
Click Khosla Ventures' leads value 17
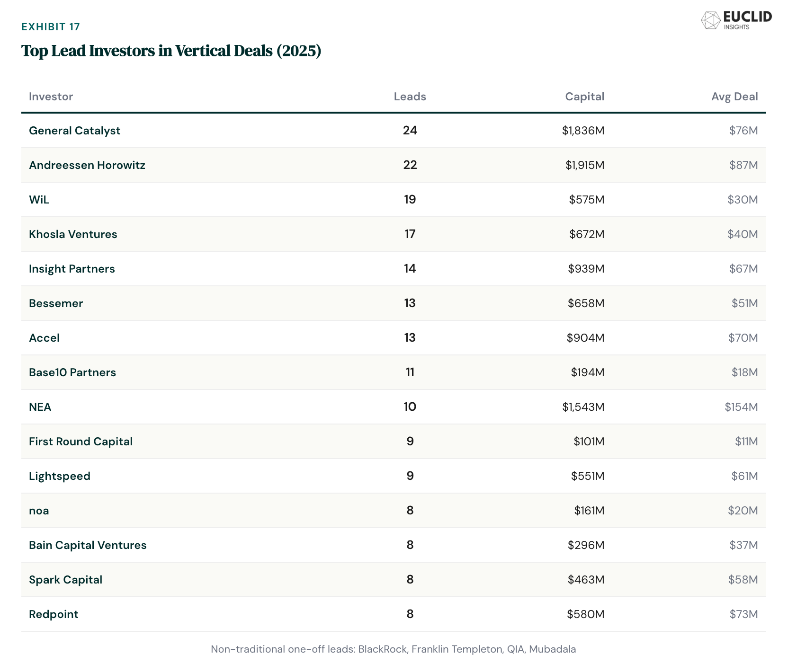(x=410, y=234)
